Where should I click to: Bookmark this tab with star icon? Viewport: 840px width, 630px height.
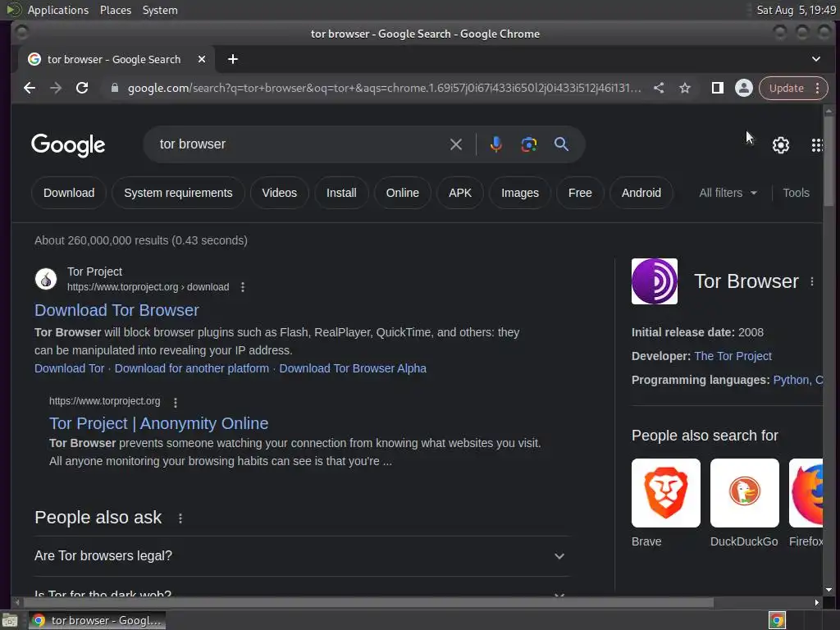[685, 89]
